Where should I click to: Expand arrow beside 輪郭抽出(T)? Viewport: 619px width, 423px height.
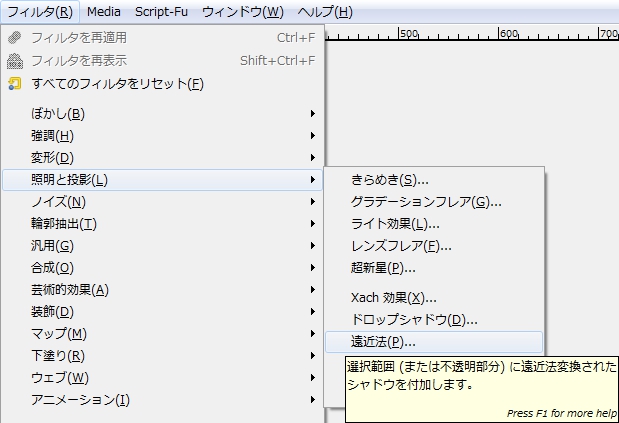[x=313, y=224]
